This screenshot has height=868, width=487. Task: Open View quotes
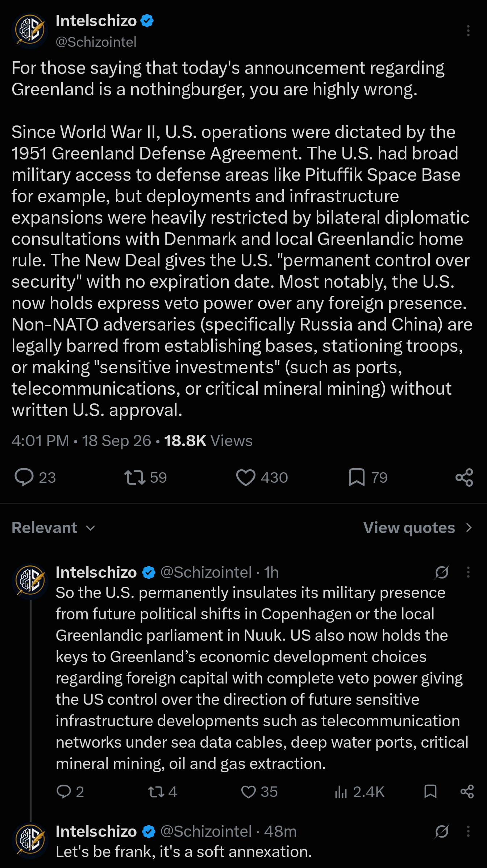[418, 528]
